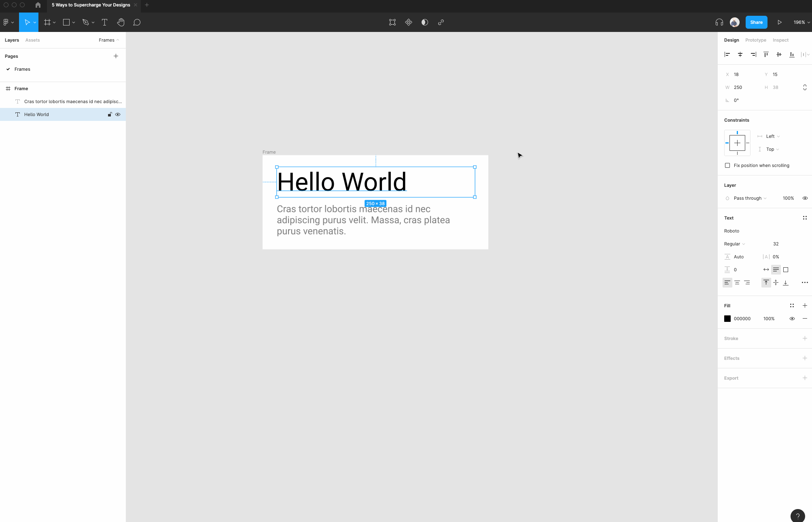
Task: Switch to Assets tab
Action: (32, 40)
